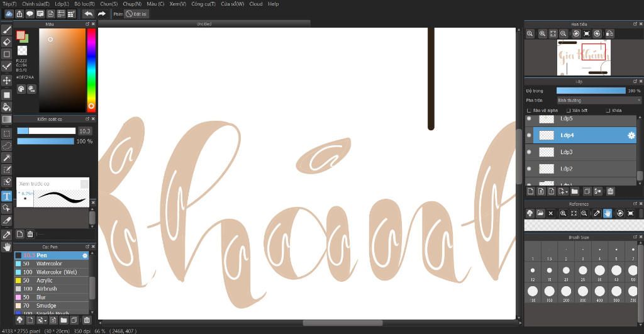Create a new layer folder
This screenshot has height=334, width=644.
click(x=574, y=191)
